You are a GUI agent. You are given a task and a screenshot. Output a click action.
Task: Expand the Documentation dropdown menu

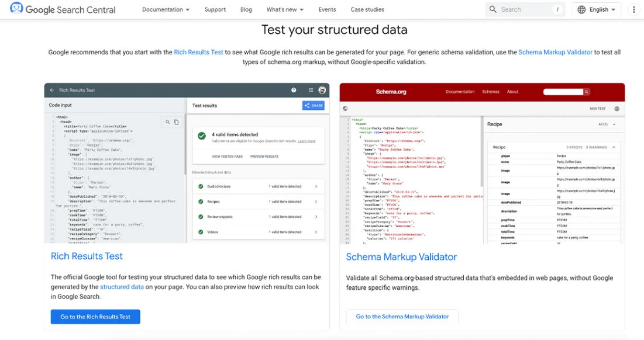tap(166, 9)
